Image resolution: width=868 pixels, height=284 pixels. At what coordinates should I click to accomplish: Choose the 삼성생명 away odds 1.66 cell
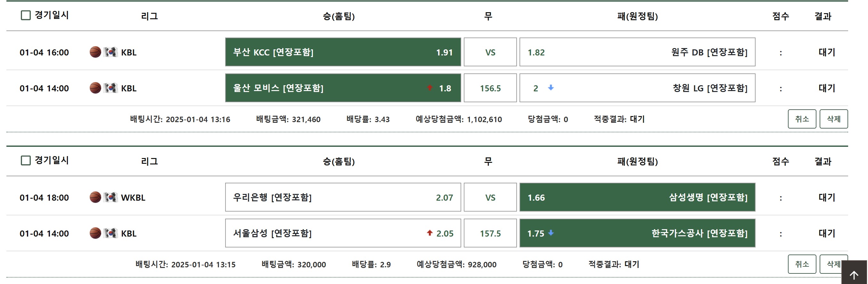click(x=637, y=197)
